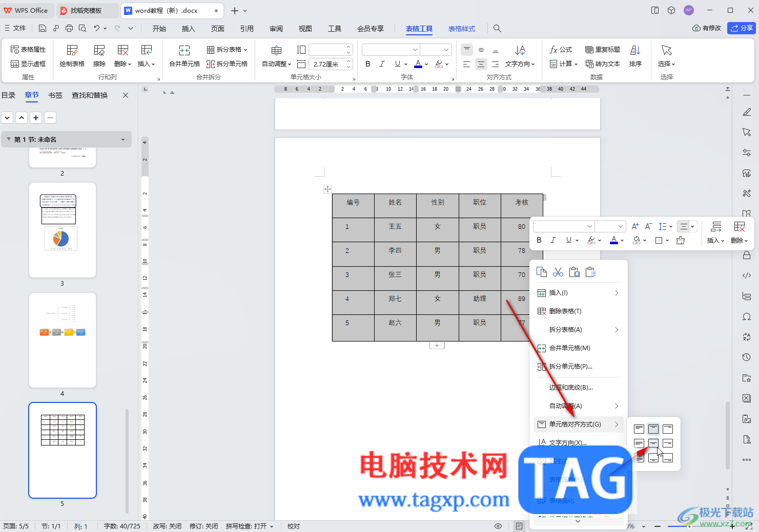
Task: Click the Save icon in quick toolbar
Action: (x=43, y=29)
